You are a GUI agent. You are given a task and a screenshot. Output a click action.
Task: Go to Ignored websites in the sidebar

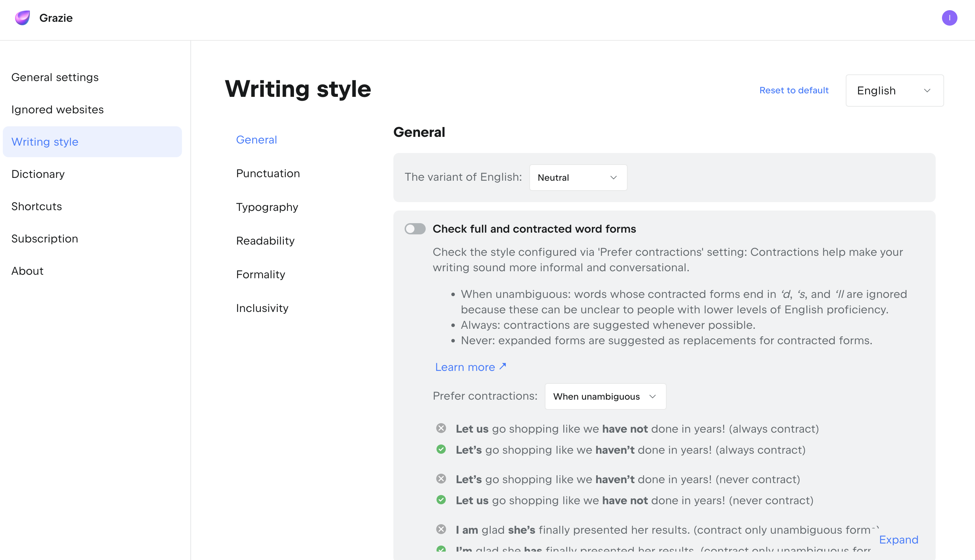(x=57, y=109)
